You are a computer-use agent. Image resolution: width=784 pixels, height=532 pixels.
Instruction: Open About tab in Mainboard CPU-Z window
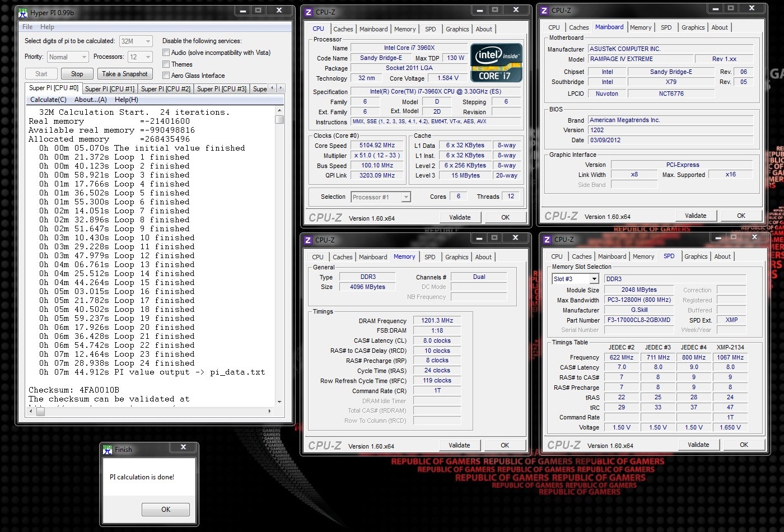point(720,27)
